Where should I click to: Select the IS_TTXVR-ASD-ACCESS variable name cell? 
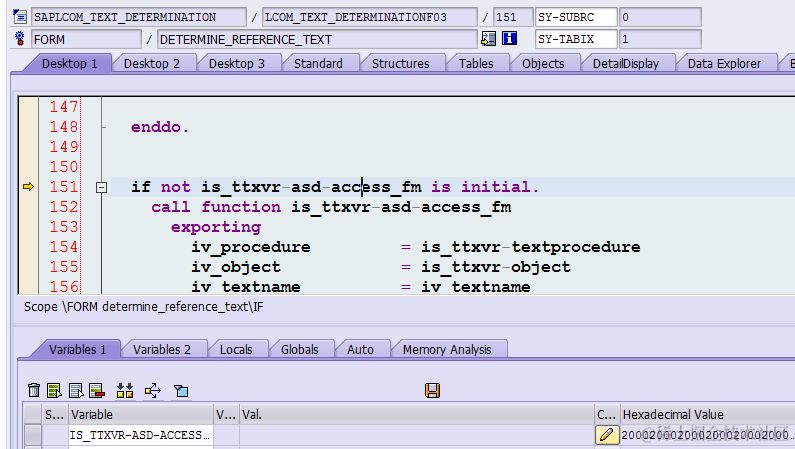coord(141,435)
